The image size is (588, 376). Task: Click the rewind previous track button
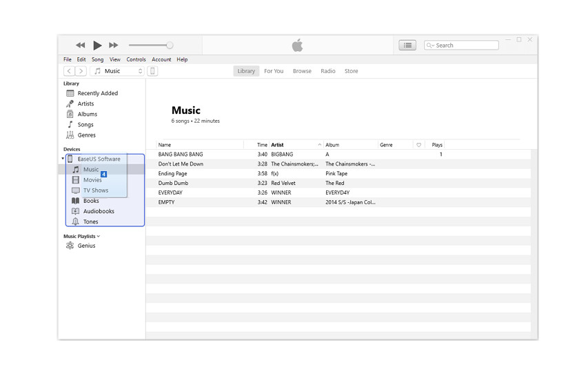[80, 46]
